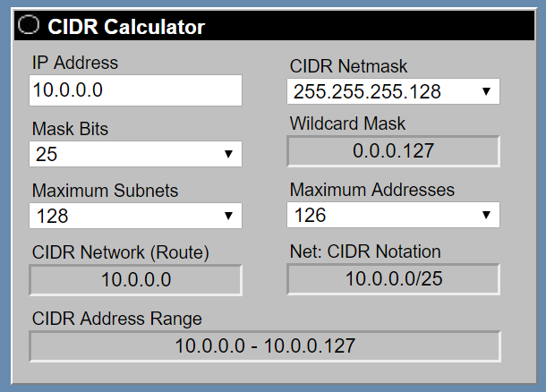The height and width of the screenshot is (392, 546).
Task: Click the 10.0.0.0/25 CIDR notation field
Action: click(393, 278)
